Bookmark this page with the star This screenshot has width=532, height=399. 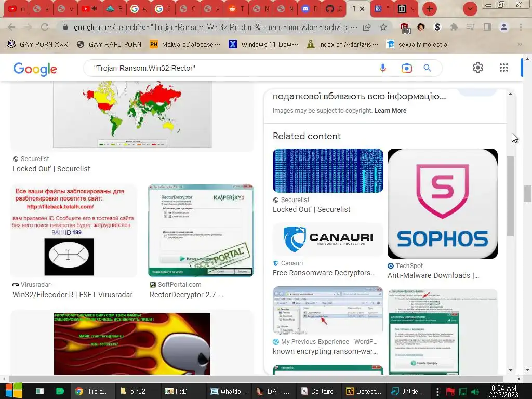point(383,27)
